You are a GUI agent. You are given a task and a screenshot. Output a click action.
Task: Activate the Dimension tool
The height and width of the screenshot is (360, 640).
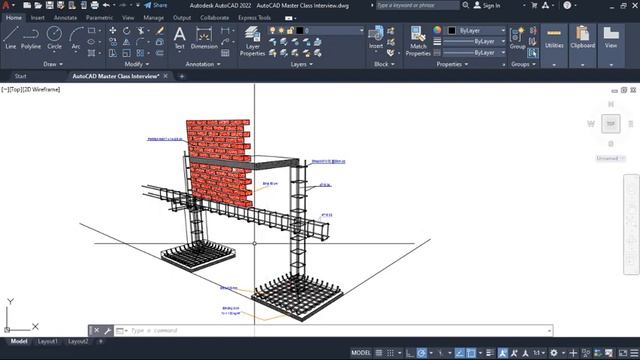[x=204, y=38]
